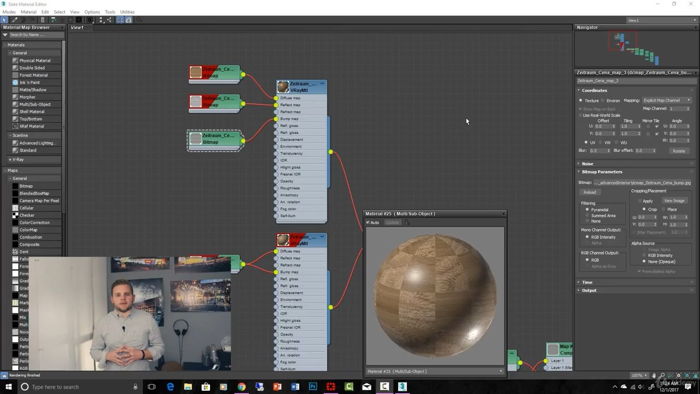Activate the Select tool in toolbar

point(4,20)
